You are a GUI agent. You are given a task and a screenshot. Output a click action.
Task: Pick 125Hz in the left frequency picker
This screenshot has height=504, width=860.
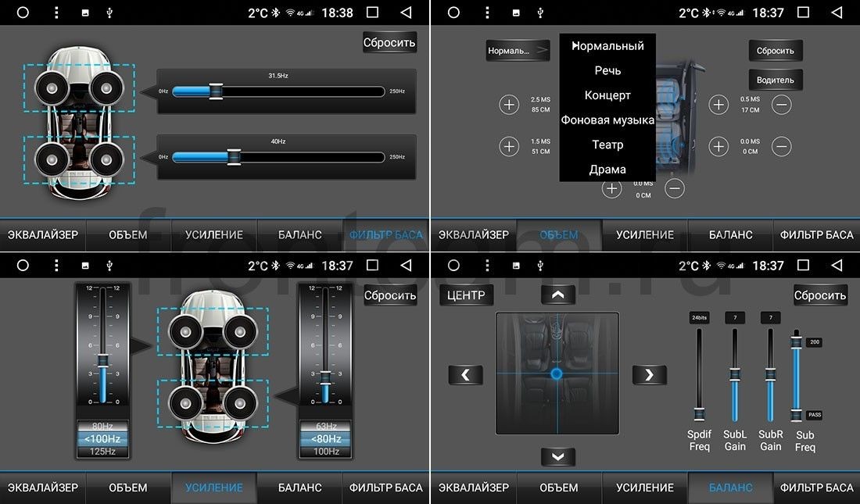102,452
